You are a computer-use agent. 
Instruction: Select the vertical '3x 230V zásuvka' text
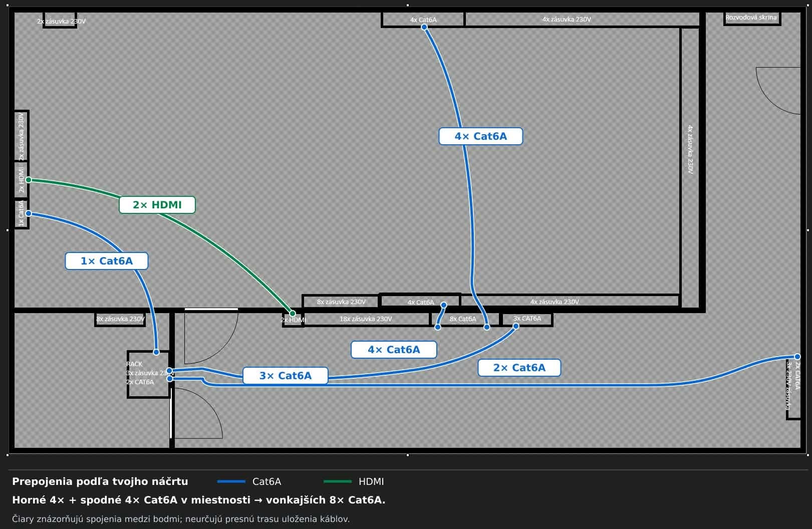(788, 385)
